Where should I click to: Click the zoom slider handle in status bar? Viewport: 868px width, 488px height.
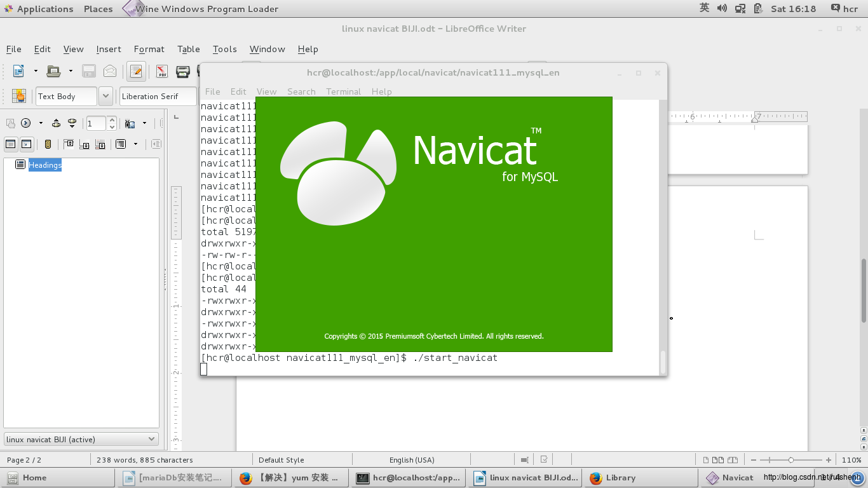pyautogui.click(x=791, y=459)
